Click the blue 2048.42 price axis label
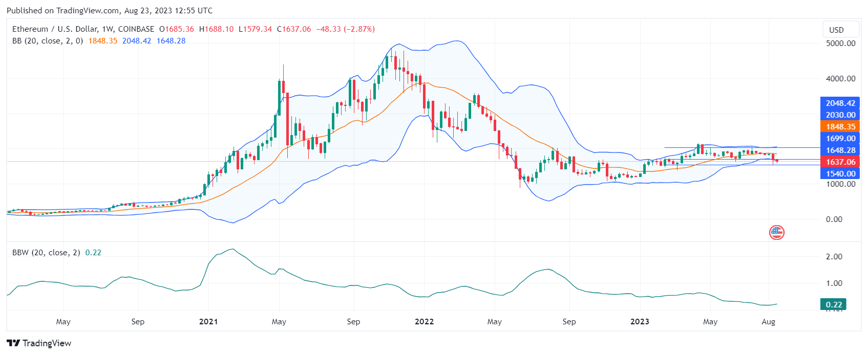The width and height of the screenshot is (868, 355). (x=840, y=103)
